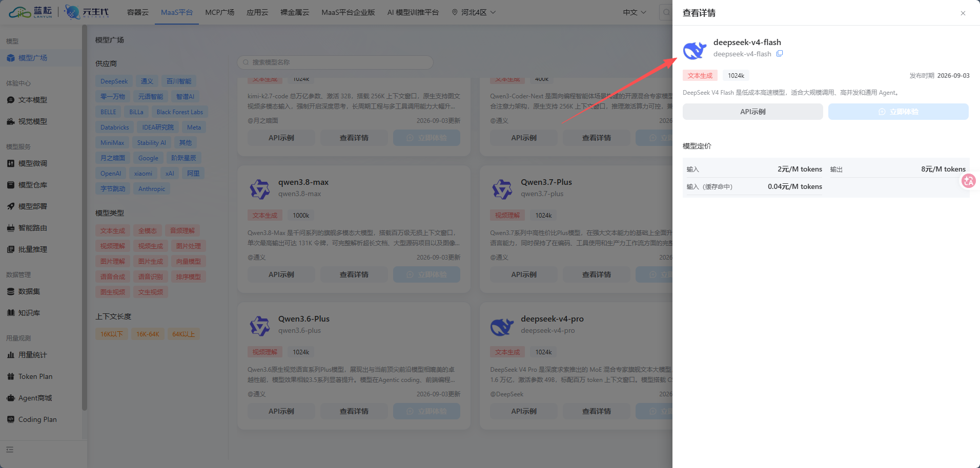Viewport: 980px width, 468px height.
Task: Switch to the MaaS平台 tab
Action: [x=177, y=12]
